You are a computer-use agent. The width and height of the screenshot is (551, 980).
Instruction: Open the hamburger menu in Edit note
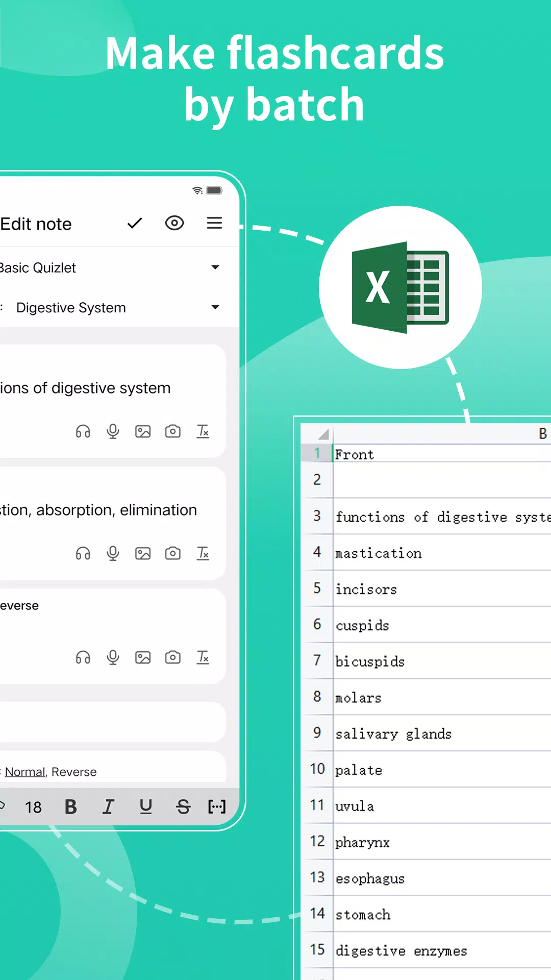click(214, 223)
